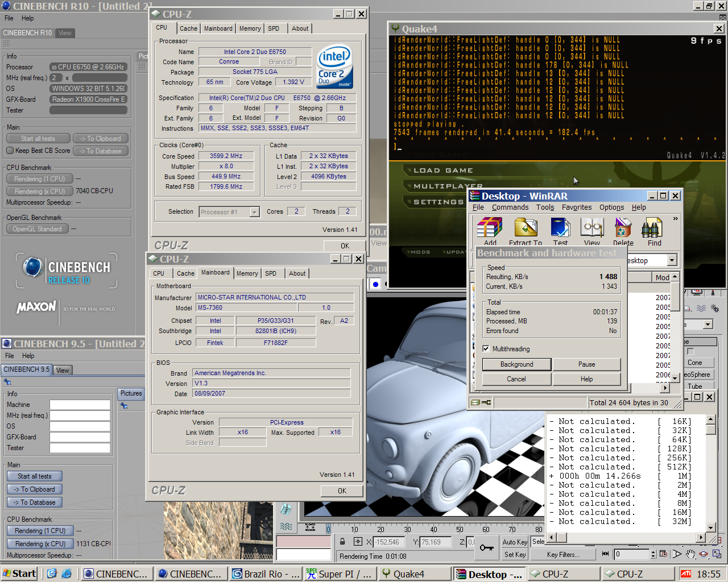
Task: Click WinRAR Test archive icon
Action: coord(560,228)
